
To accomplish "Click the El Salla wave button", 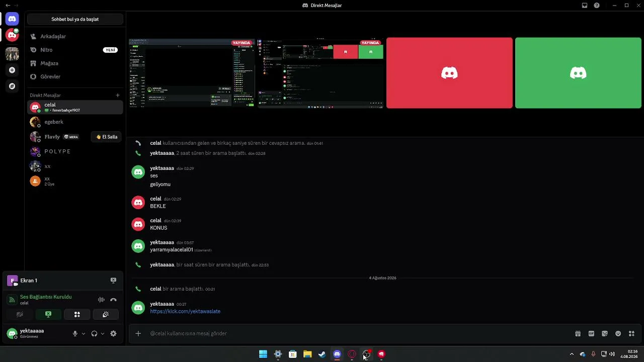I will [x=106, y=137].
